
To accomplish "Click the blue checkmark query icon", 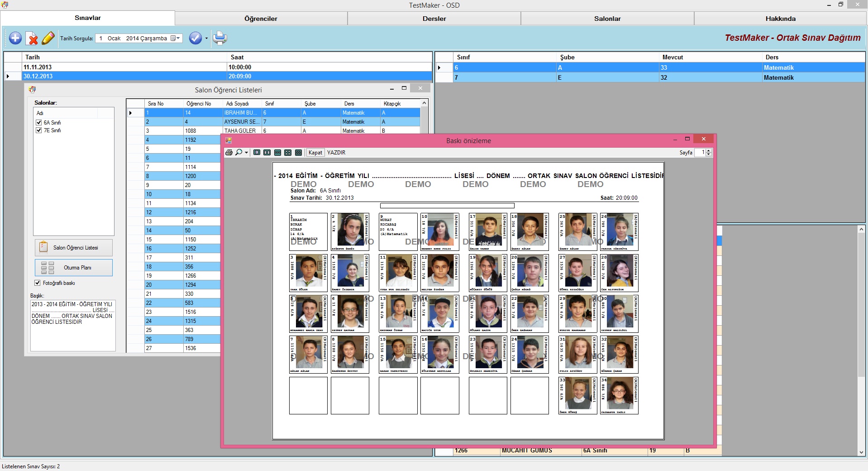I will tap(195, 38).
